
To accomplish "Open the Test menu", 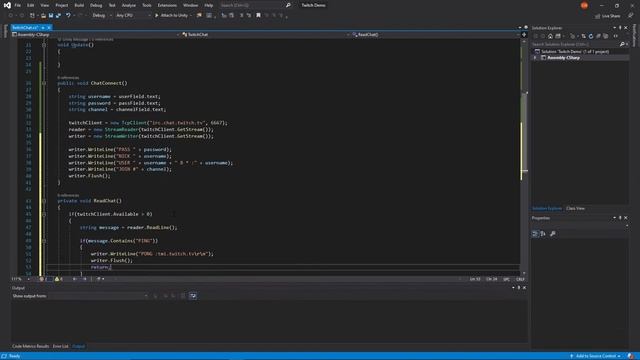I will click(112, 5).
